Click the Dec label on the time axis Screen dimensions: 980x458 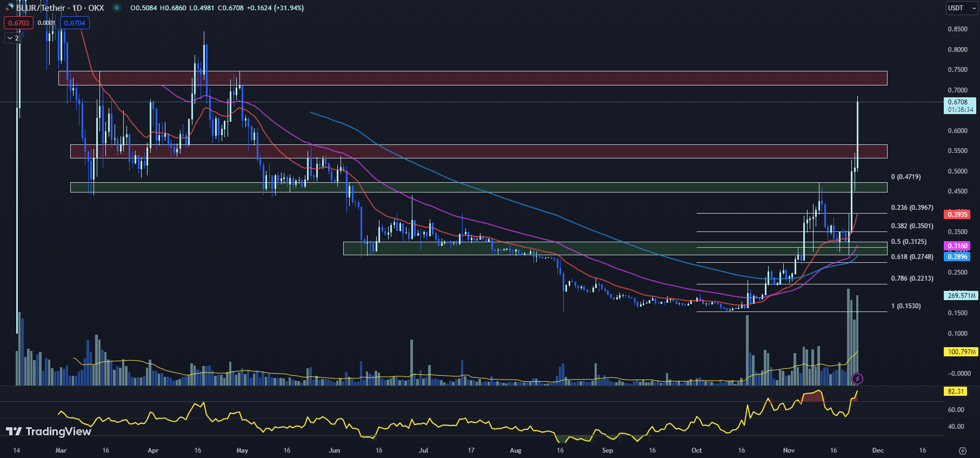[878, 450]
